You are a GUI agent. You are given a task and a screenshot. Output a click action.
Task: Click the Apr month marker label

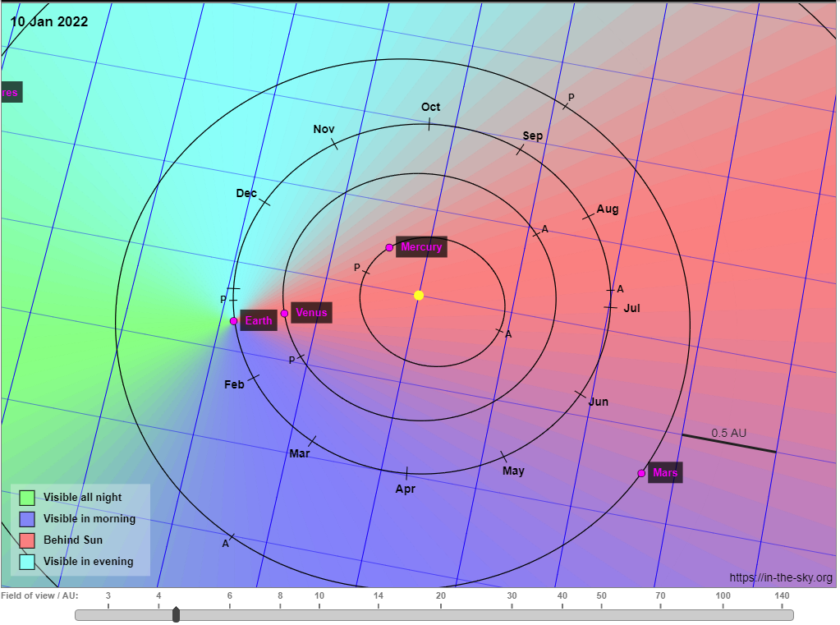[406, 489]
